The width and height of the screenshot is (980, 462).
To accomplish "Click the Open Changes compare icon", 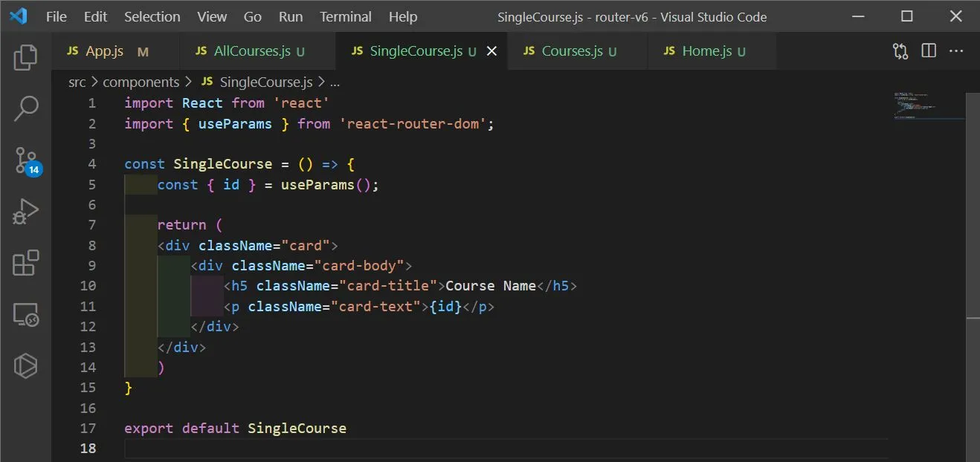I will [900, 51].
